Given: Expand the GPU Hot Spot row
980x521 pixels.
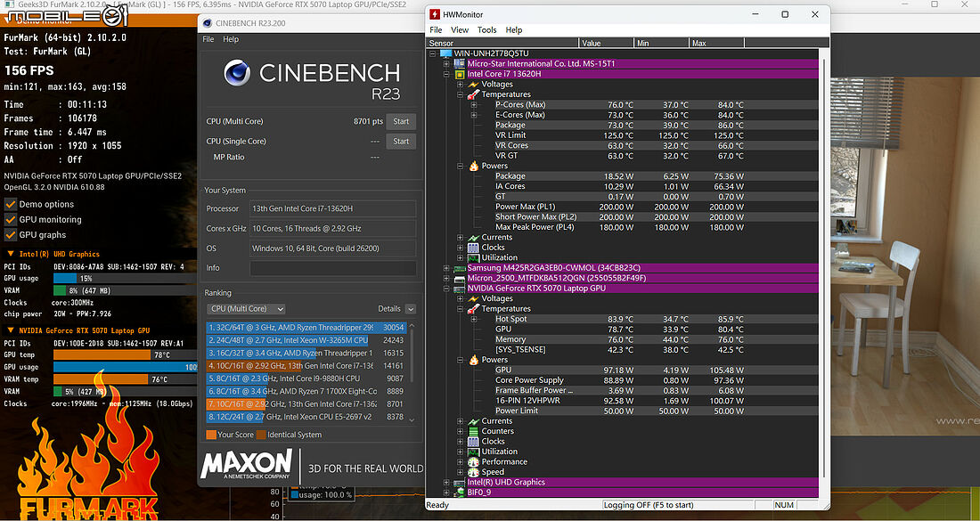Looking at the screenshot, I should click(474, 319).
